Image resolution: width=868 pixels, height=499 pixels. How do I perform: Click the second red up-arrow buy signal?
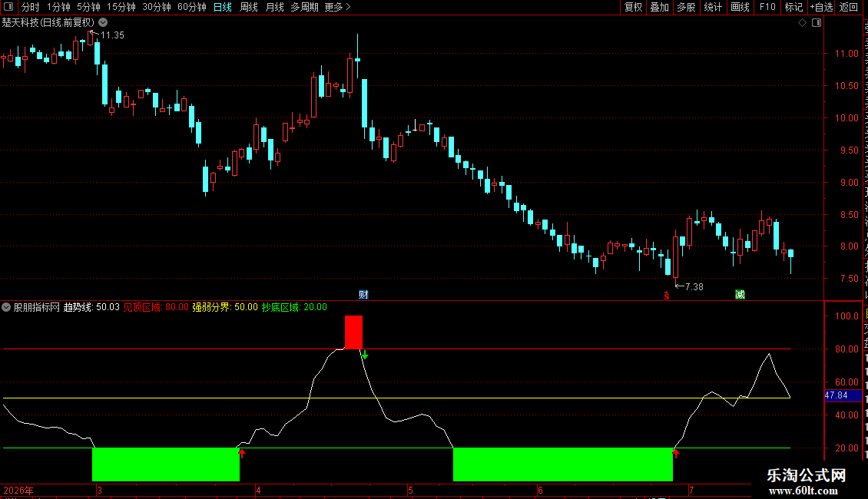coord(676,453)
